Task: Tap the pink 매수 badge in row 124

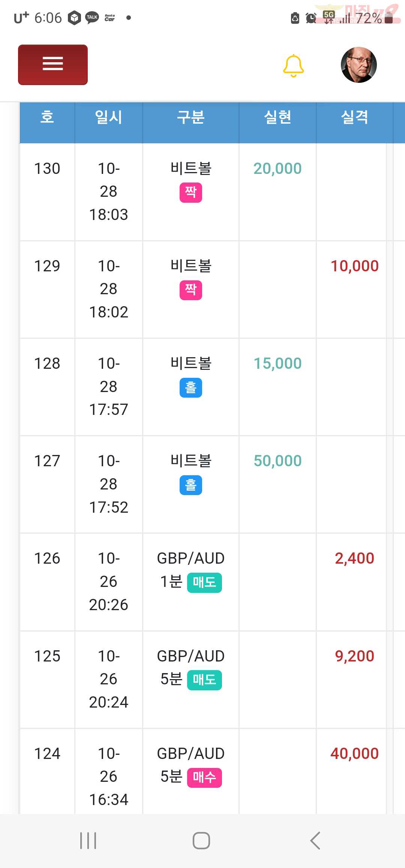Action: [x=204, y=778]
